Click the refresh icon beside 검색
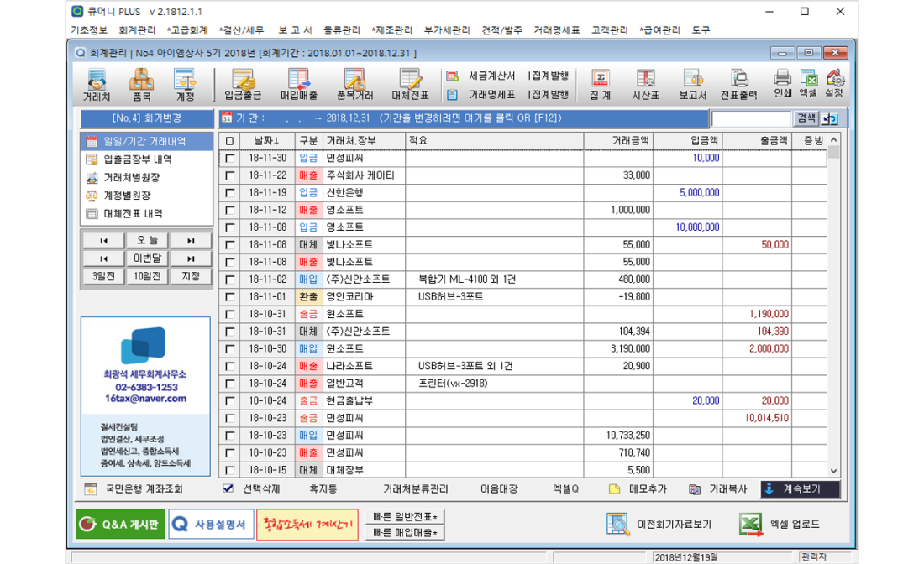The height and width of the screenshot is (564, 924). (x=830, y=119)
